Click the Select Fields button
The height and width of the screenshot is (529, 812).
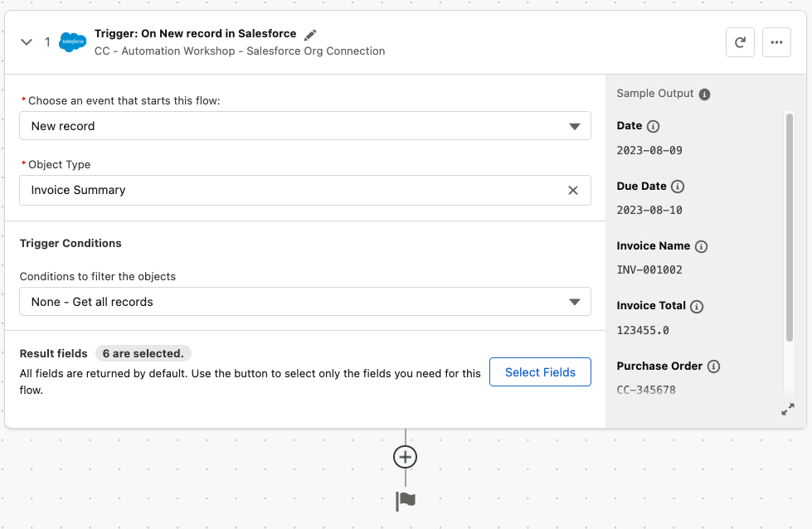(540, 372)
